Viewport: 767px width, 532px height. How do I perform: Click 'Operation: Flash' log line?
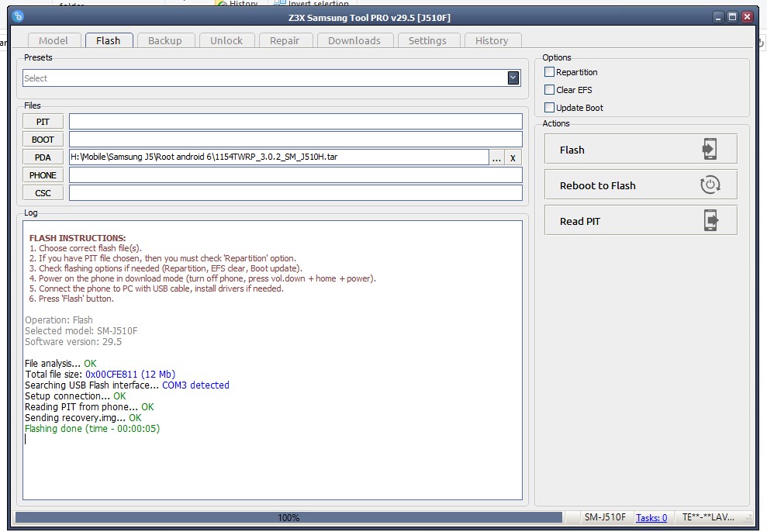click(59, 320)
